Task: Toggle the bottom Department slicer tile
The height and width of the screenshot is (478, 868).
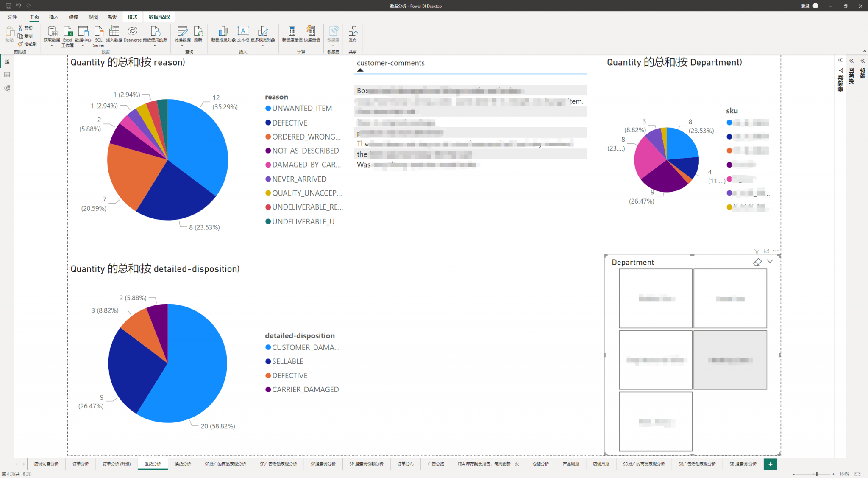Action: click(x=655, y=422)
